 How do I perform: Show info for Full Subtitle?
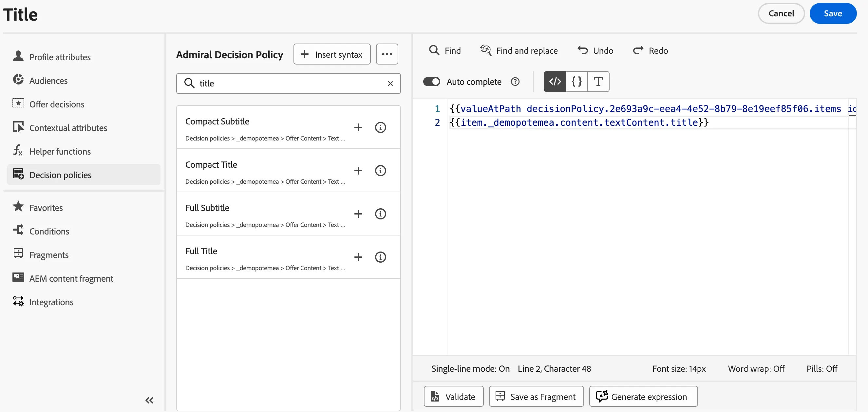point(380,214)
